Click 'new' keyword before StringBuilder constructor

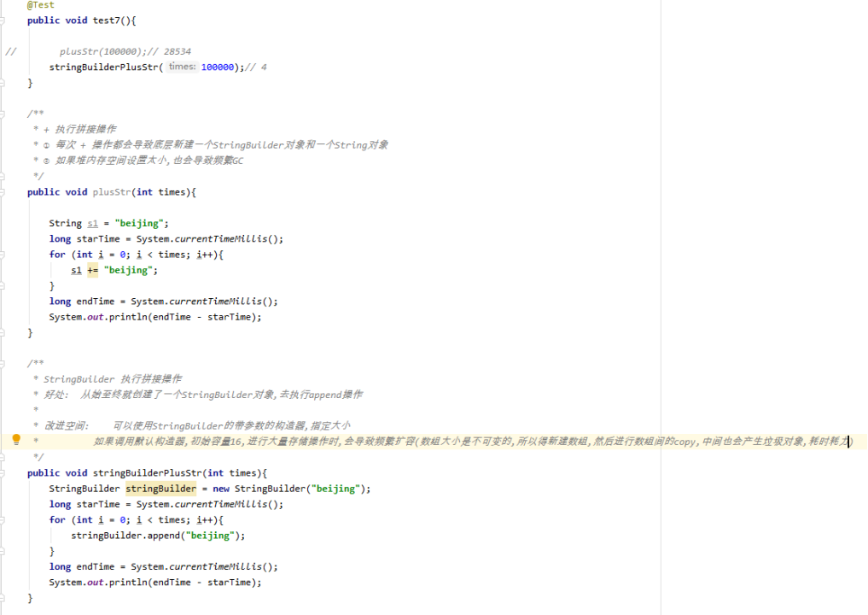coord(221,489)
